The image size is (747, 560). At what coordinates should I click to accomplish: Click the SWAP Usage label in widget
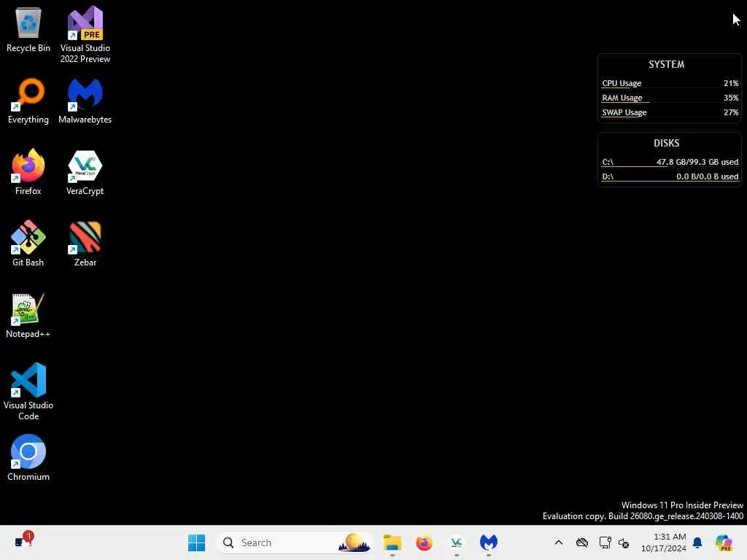pyautogui.click(x=624, y=112)
